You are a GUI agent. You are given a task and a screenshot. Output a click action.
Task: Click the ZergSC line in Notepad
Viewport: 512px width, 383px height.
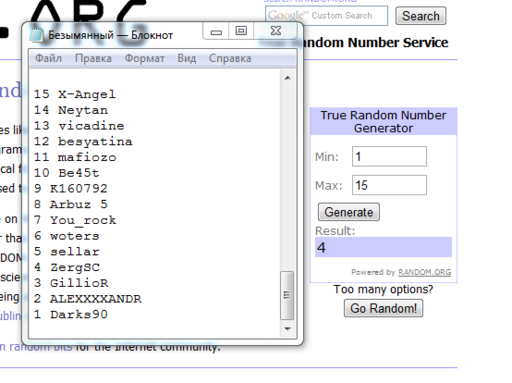coord(67,267)
